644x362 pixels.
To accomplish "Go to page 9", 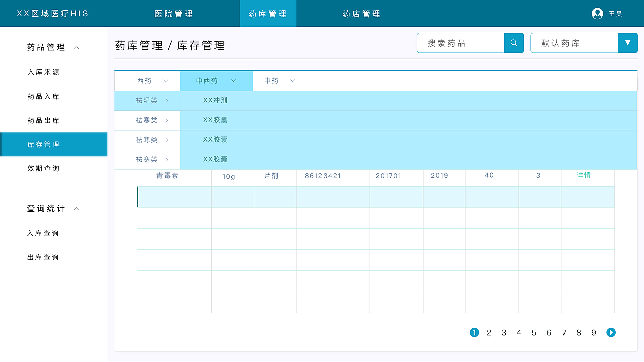I will pos(594,332).
